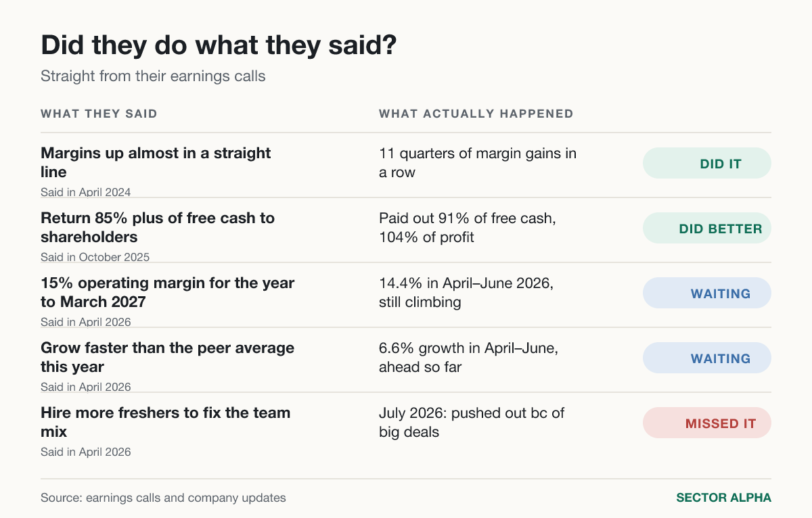Click 'Paid out 91% of free cash' outcome
The image size is (812, 518).
coord(467,227)
